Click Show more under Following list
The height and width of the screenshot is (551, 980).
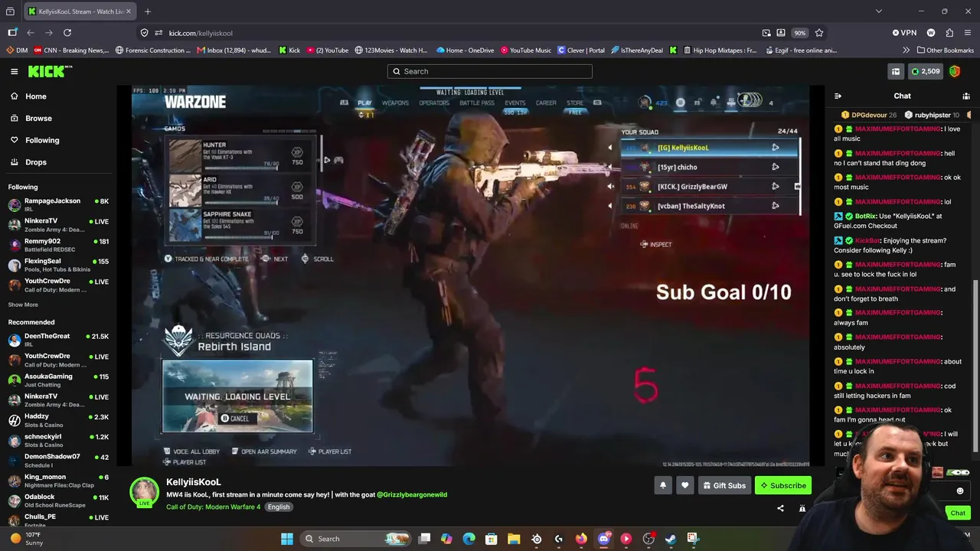pyautogui.click(x=23, y=305)
